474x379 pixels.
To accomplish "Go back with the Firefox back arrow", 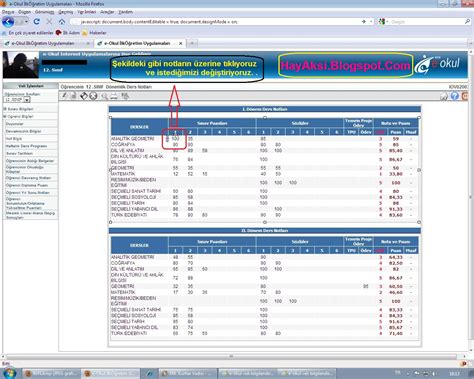I will (x=8, y=22).
